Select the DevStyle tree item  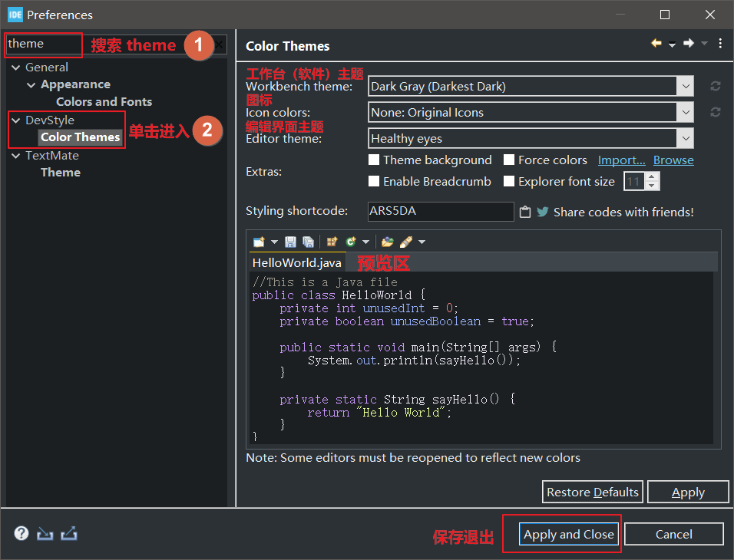pyautogui.click(x=50, y=120)
